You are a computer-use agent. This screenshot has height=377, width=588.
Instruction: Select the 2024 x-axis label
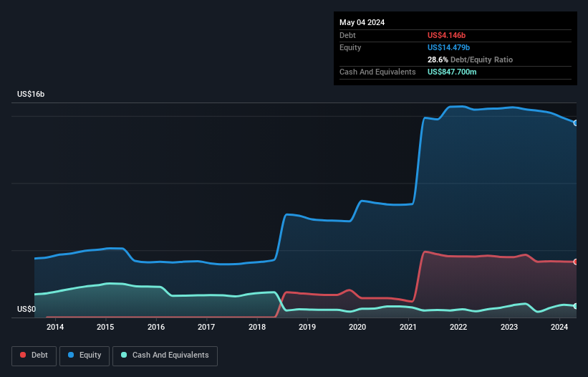click(559, 327)
